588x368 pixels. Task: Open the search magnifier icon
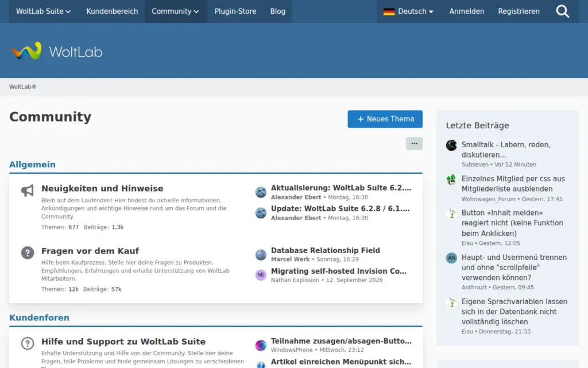click(x=563, y=11)
